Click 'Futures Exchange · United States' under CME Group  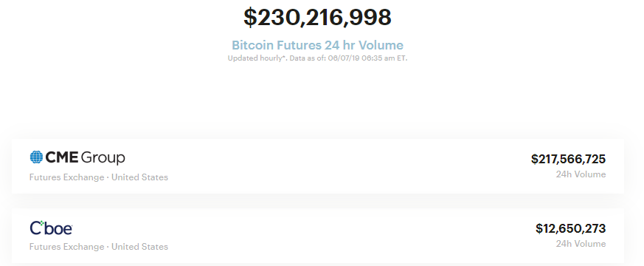[x=99, y=177]
